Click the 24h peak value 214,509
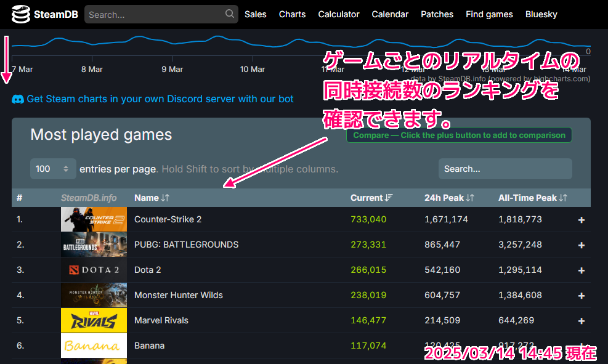Viewport: 608px width, 364px height. pyautogui.click(x=442, y=320)
